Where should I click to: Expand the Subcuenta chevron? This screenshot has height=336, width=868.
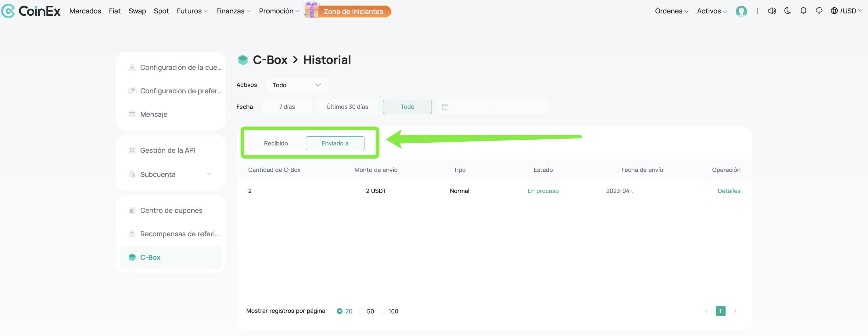pos(209,174)
